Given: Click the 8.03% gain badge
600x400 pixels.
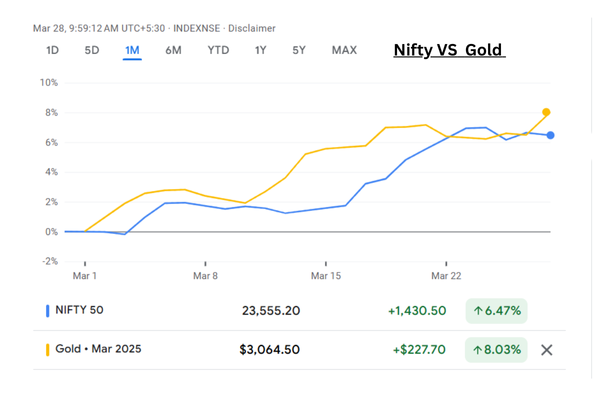Looking at the screenshot, I should coord(496,349).
